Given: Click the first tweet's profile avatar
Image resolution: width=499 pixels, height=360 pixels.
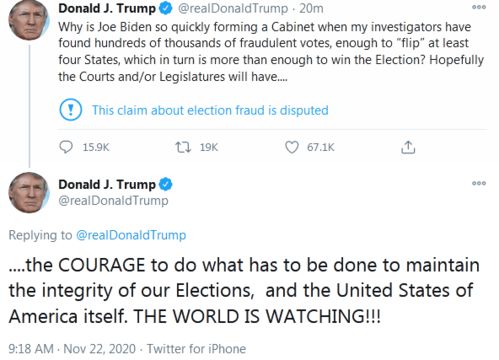Looking at the screenshot, I should [x=28, y=20].
